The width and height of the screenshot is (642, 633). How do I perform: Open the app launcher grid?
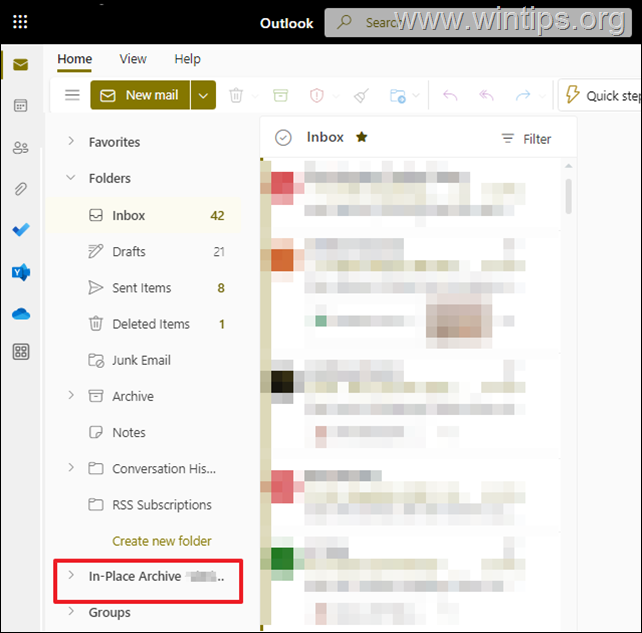point(20,22)
